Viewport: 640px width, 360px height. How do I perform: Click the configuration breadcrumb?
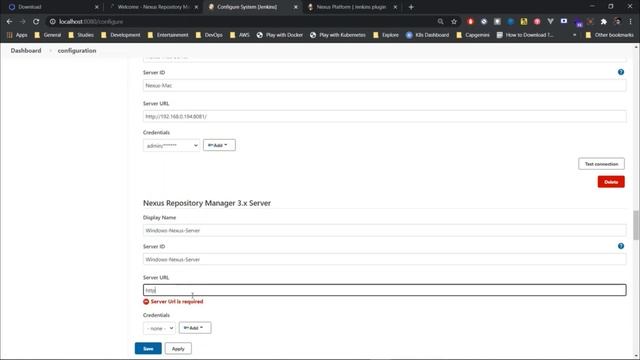(x=77, y=51)
